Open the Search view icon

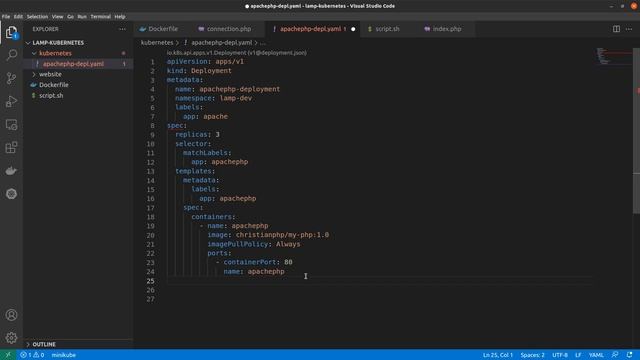(x=11, y=55)
